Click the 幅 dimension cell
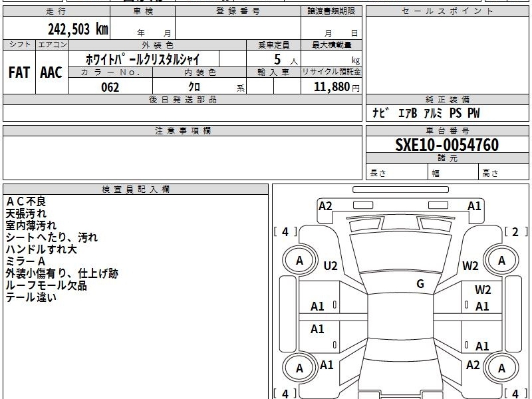Screen dimensions: 532x399 (x=454, y=172)
